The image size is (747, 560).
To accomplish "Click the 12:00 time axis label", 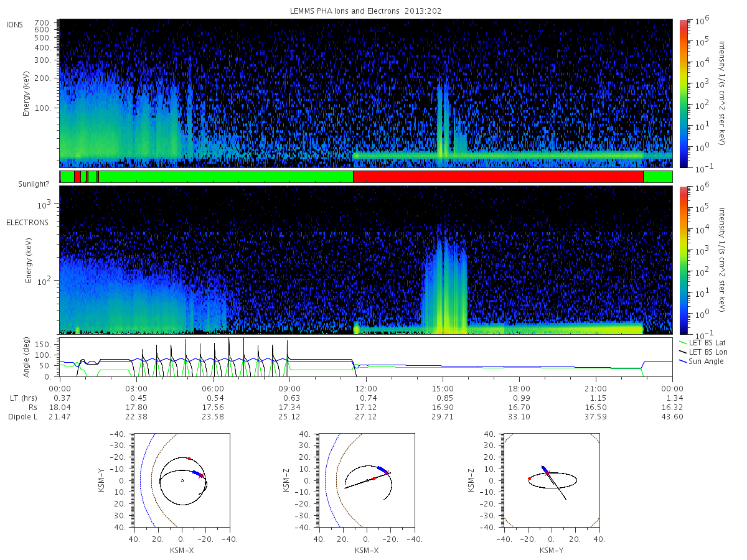I will click(365, 388).
